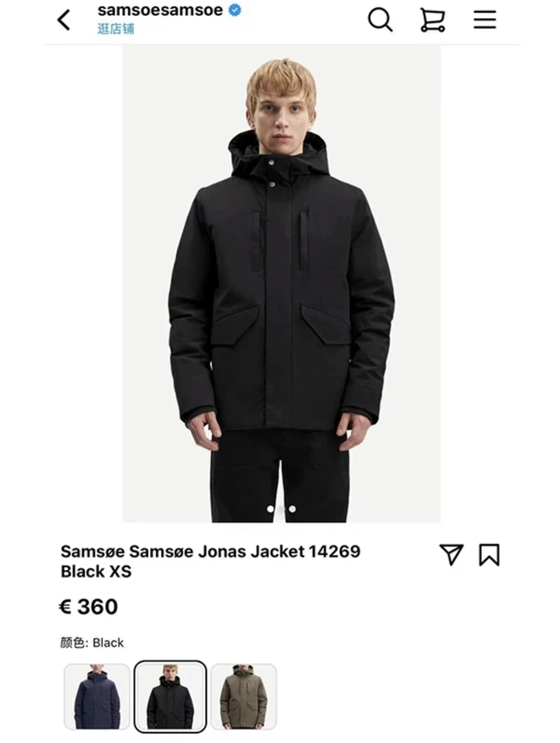
Task: Jump to middle image carousel dot
Action: [x=281, y=509]
